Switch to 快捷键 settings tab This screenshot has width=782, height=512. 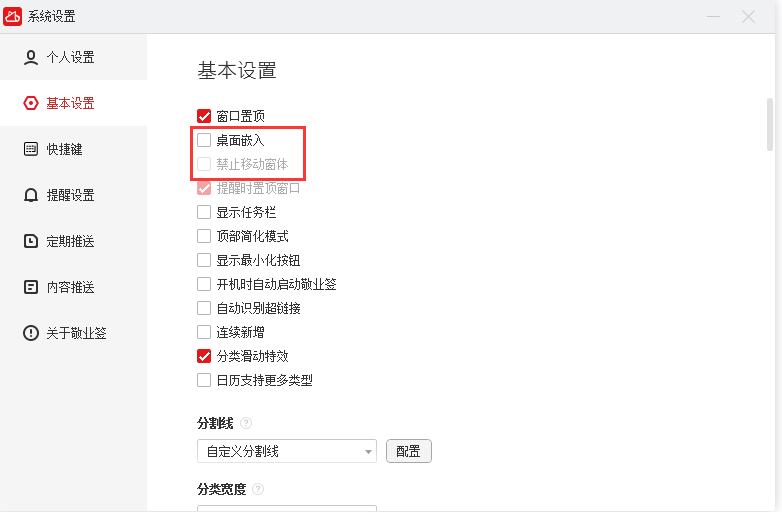click(64, 149)
